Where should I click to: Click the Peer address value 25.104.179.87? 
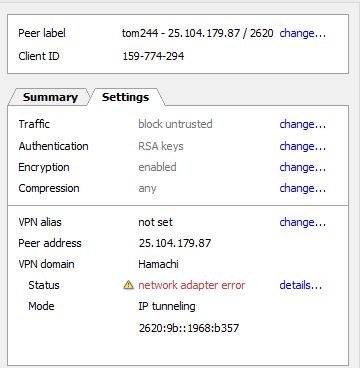pos(175,243)
